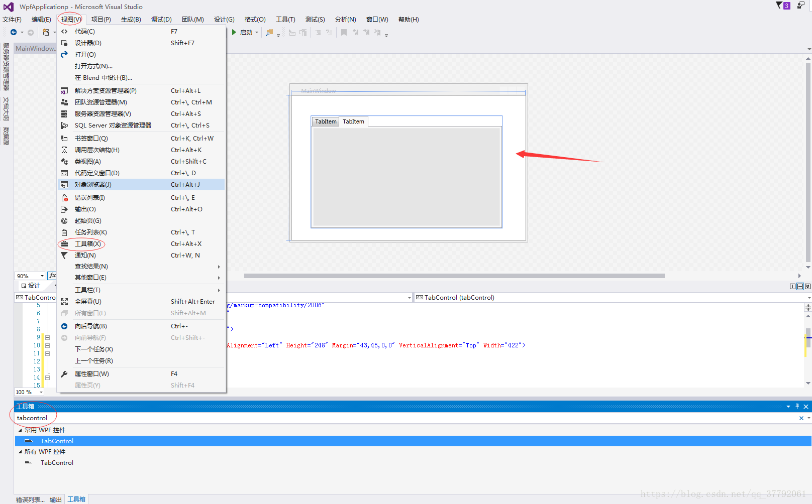
Task: Click the fx effects toggle beside zoom
Action: pos(52,276)
